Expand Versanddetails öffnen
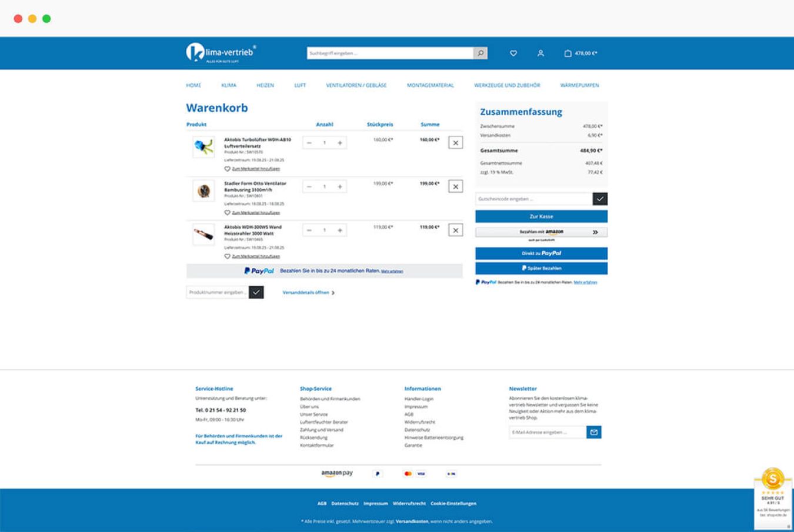Screen dimensions: 794x532 [308, 293]
